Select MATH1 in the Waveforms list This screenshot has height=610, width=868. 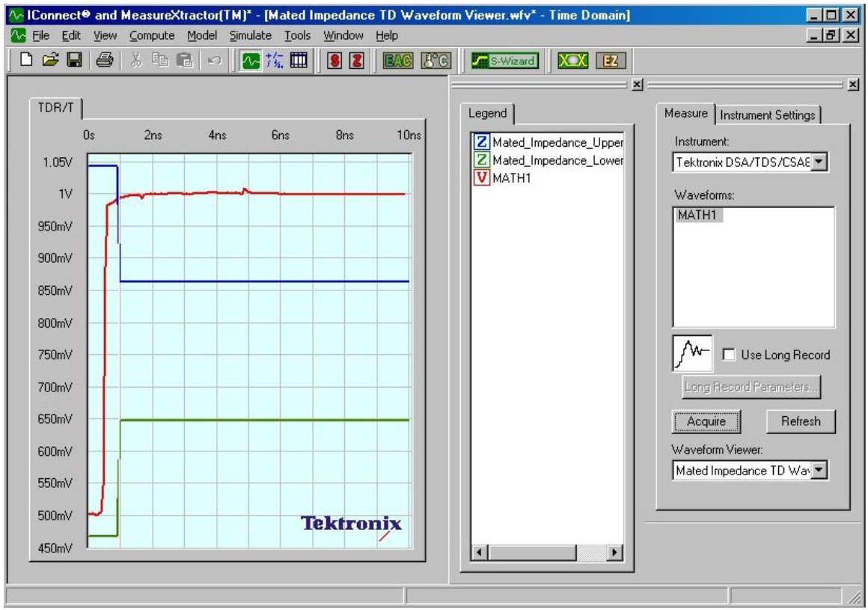pos(698,215)
